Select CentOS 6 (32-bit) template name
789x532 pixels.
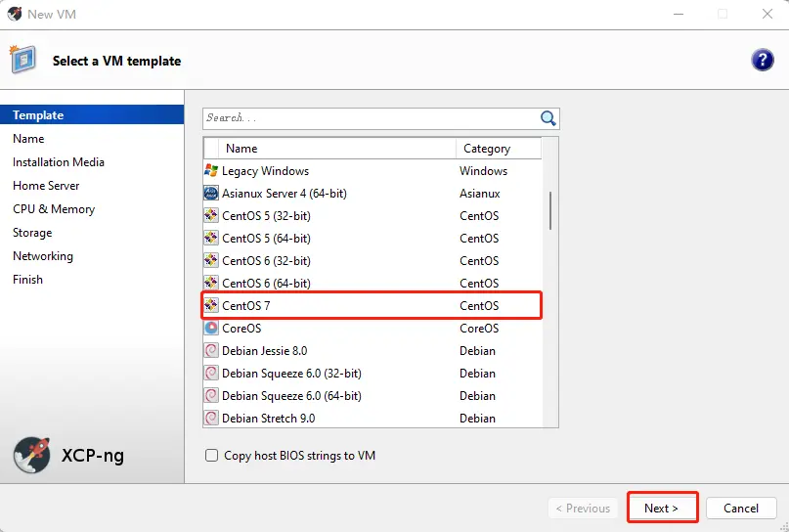(266, 261)
